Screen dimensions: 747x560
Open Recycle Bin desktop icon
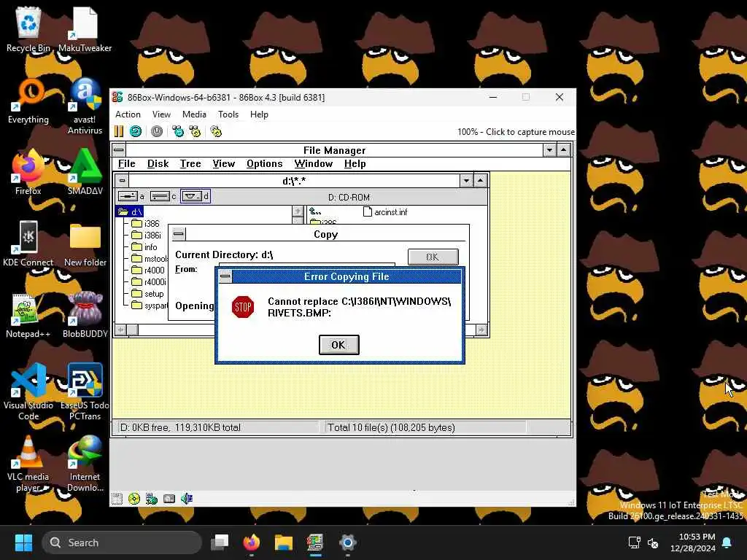point(28,29)
